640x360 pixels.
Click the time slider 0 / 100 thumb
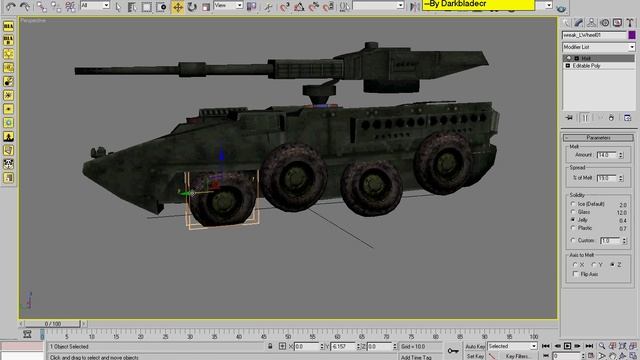pos(53,324)
